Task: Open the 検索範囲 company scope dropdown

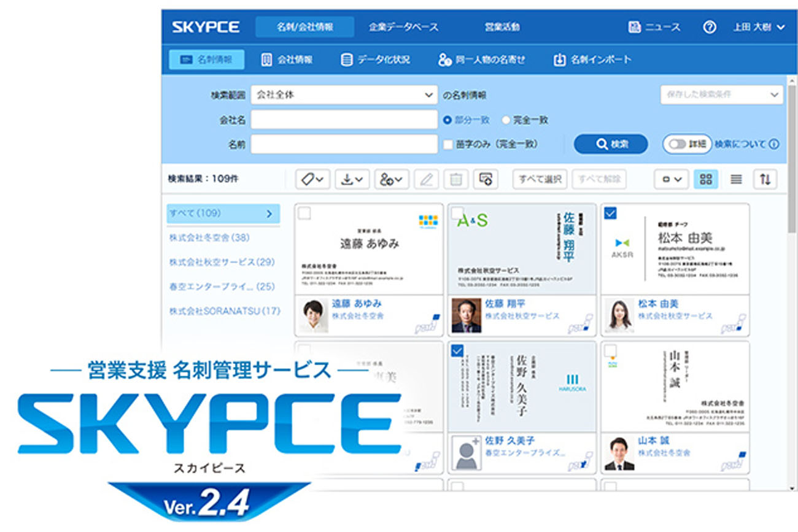Action: (x=343, y=95)
